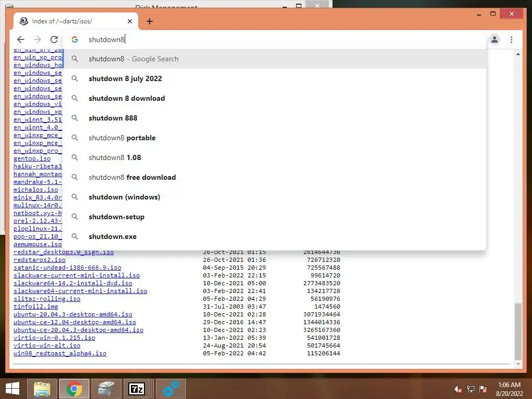Click the address bar containing 'shutdown8'
The width and height of the screenshot is (532, 399).
click(274, 39)
